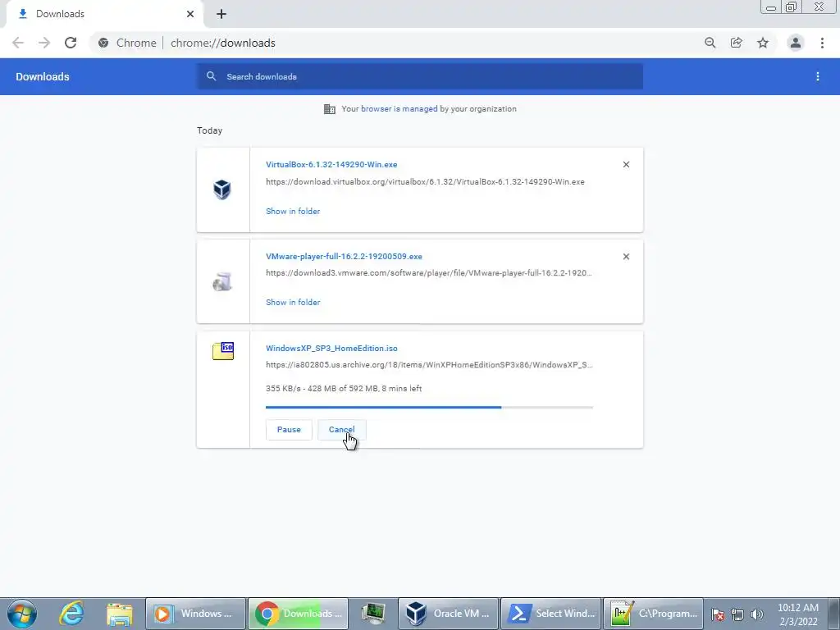Open the 'browser is managed' link

click(x=399, y=109)
